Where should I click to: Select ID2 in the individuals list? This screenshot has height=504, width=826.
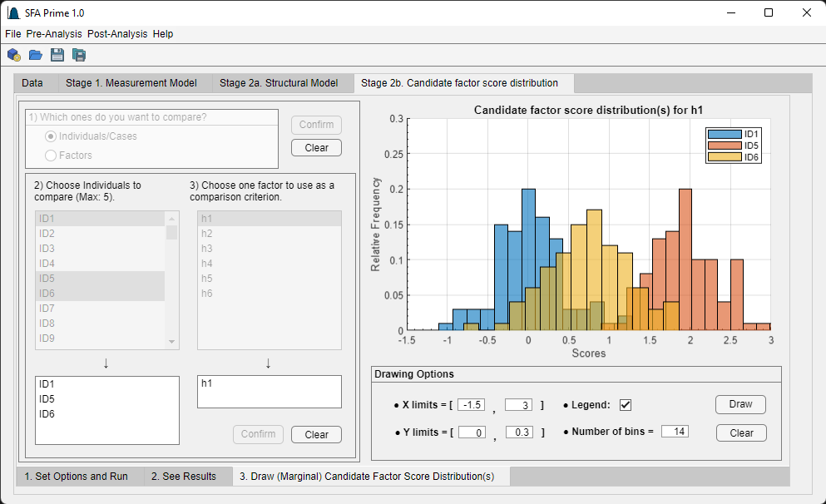(100, 234)
